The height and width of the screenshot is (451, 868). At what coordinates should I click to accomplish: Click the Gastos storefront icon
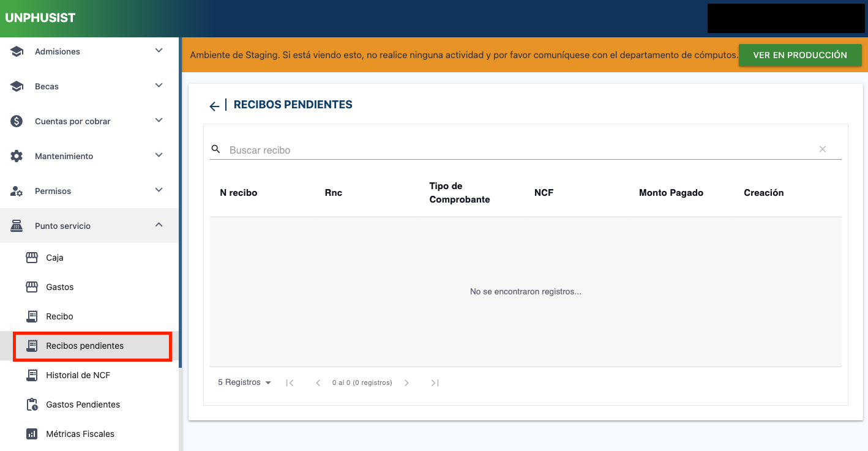[32, 287]
